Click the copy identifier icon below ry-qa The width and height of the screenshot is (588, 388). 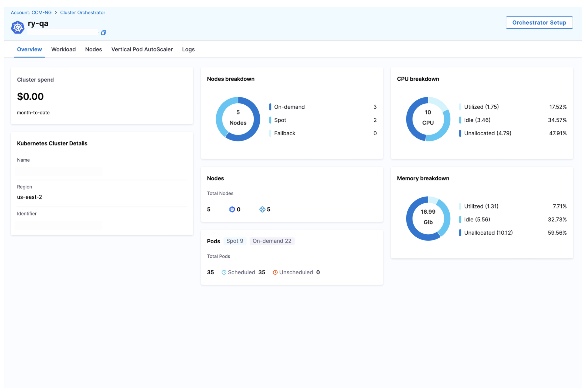(x=104, y=33)
